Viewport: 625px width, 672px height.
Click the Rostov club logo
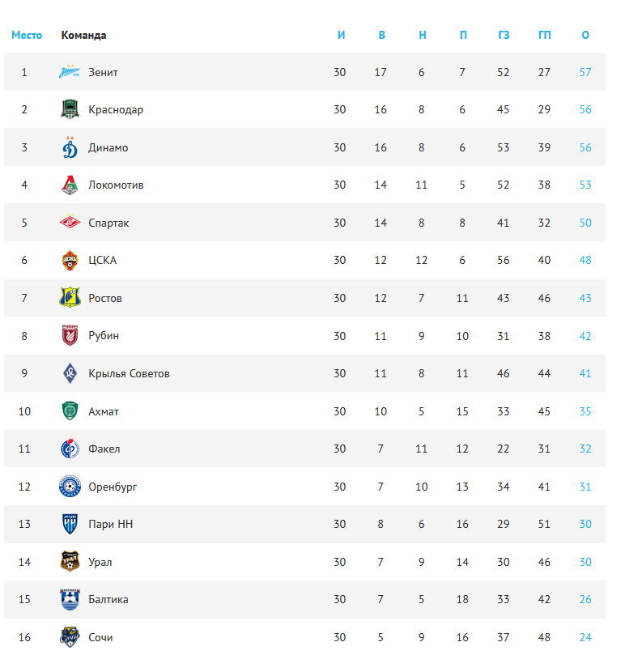click(70, 298)
